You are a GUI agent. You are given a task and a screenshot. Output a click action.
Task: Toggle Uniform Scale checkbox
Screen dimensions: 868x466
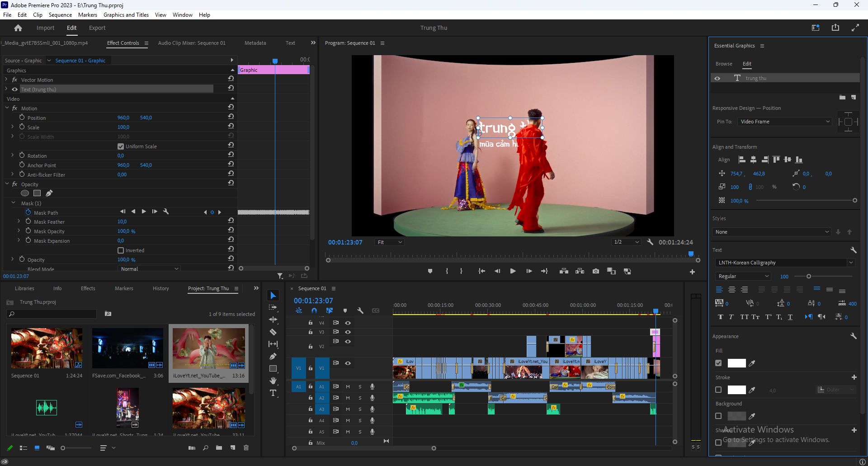[x=121, y=146]
